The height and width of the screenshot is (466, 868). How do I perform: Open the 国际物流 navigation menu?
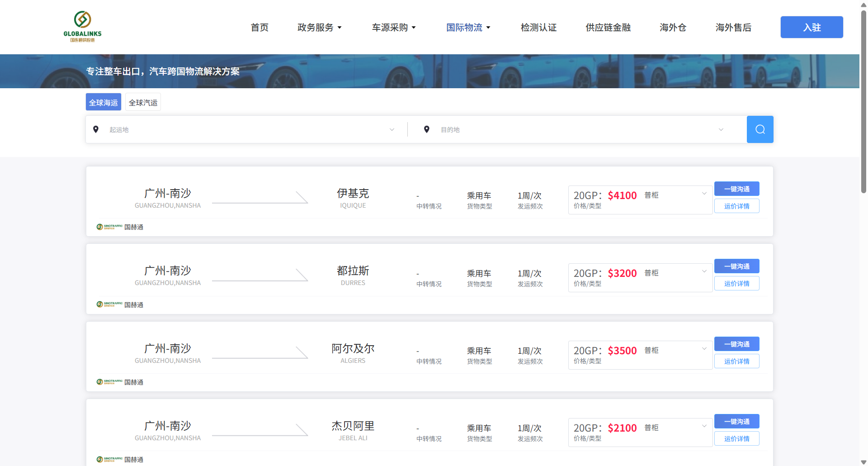click(468, 28)
